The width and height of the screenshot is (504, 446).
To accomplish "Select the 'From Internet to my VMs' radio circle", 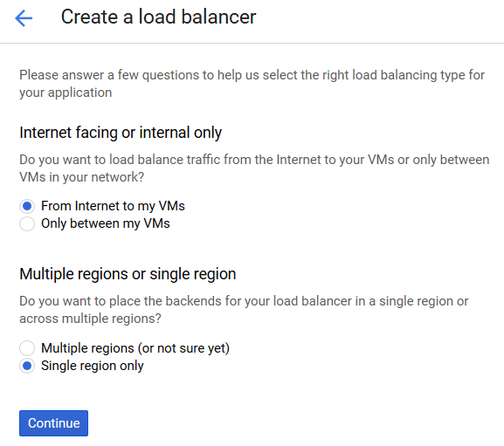I will [x=27, y=206].
